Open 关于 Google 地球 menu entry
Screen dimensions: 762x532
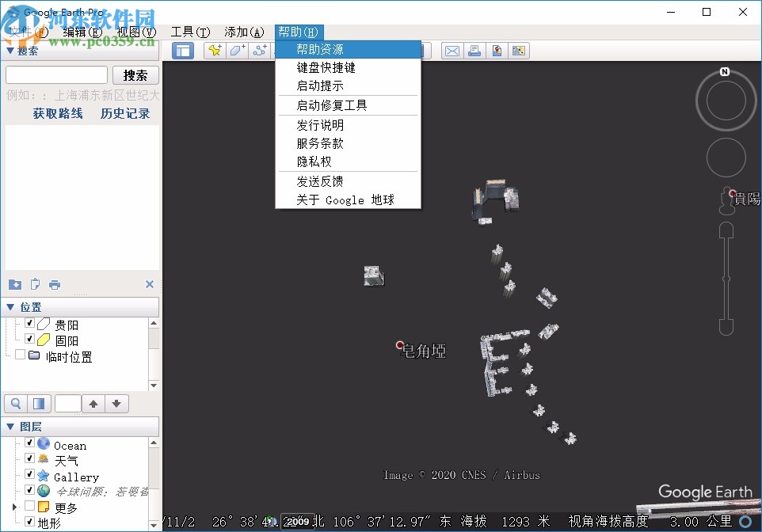click(x=345, y=200)
